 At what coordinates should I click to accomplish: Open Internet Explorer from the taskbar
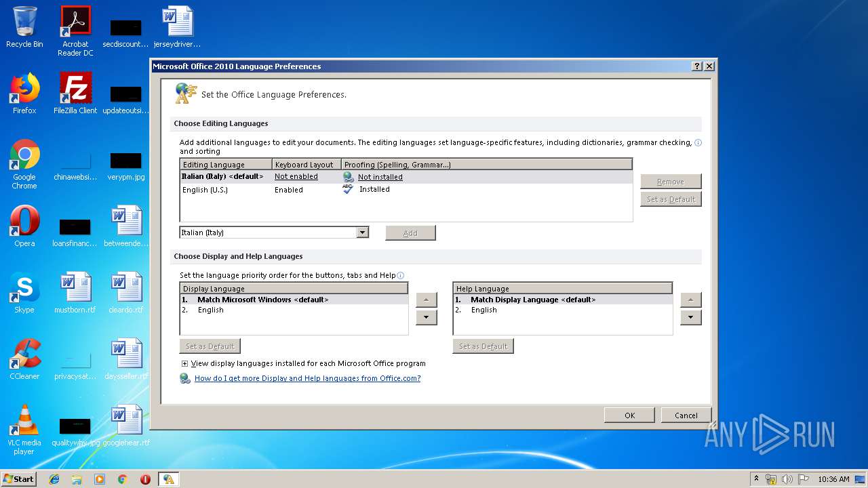[x=54, y=479]
